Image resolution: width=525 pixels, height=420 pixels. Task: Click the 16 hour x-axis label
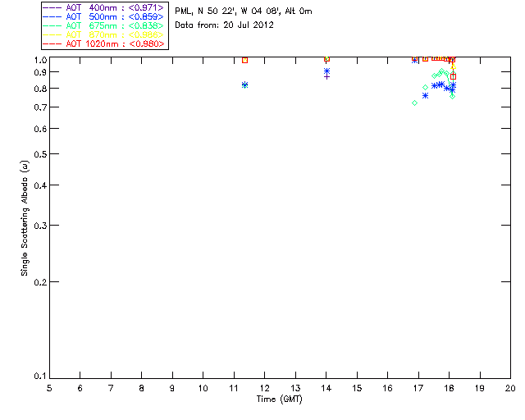pyautogui.click(x=388, y=389)
